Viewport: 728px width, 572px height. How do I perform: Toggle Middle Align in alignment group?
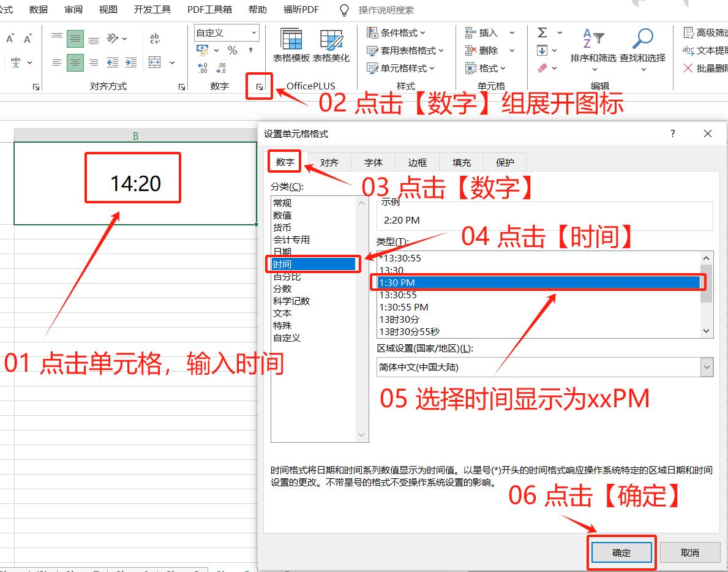point(75,39)
